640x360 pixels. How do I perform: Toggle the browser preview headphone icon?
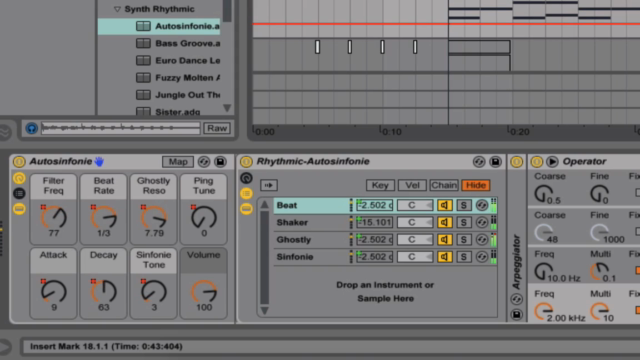tap(31, 128)
